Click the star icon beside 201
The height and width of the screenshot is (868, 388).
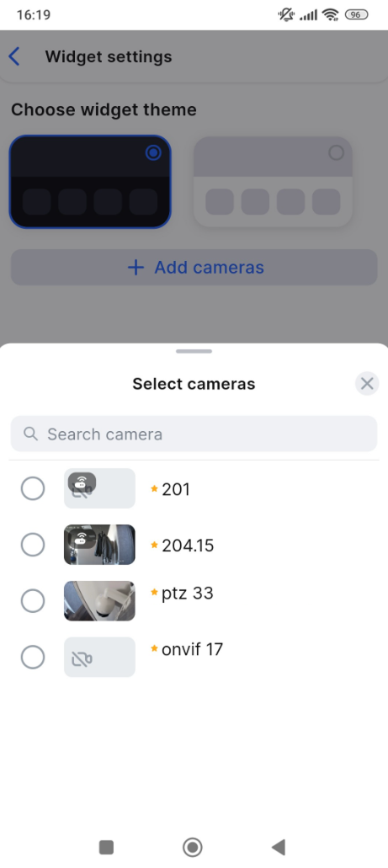[x=154, y=488]
